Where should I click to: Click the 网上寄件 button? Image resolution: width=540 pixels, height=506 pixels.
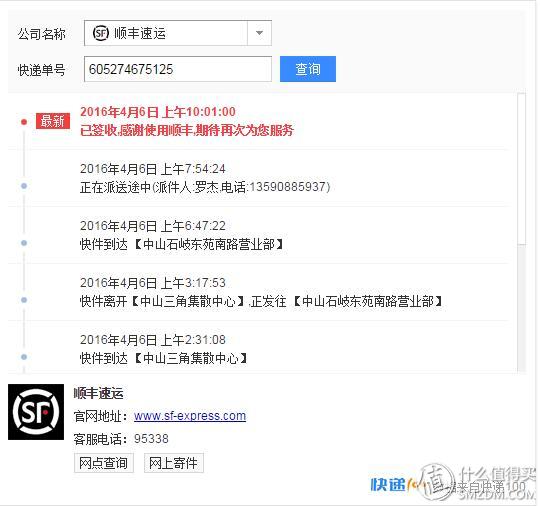pos(174,463)
